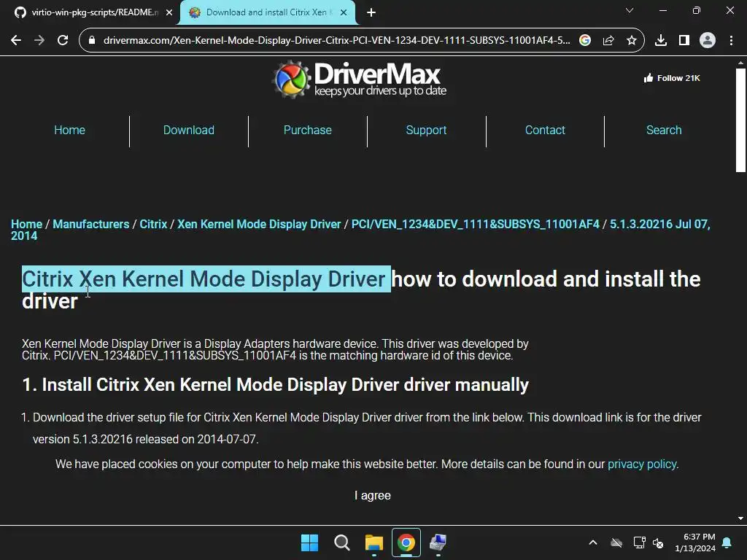Click the address bar URL
The height and width of the screenshot is (560, 747).
tap(336, 41)
